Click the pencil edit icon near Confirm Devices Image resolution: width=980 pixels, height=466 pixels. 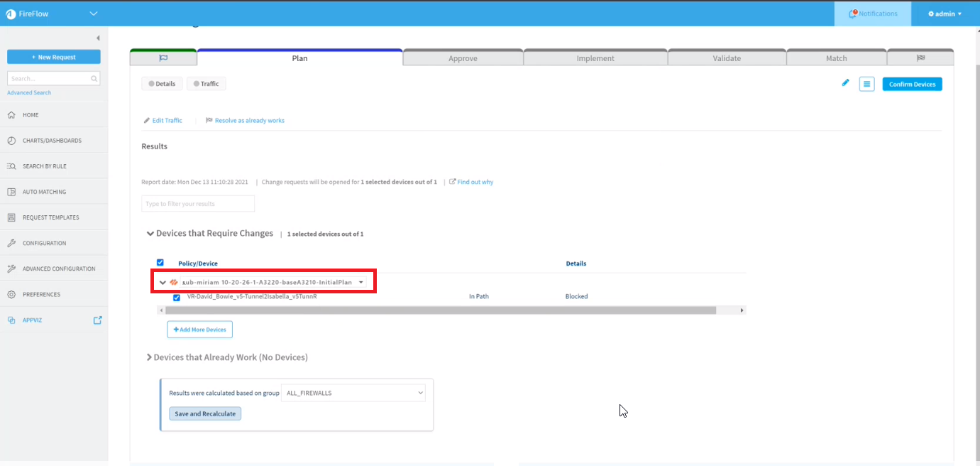pyautogui.click(x=845, y=83)
